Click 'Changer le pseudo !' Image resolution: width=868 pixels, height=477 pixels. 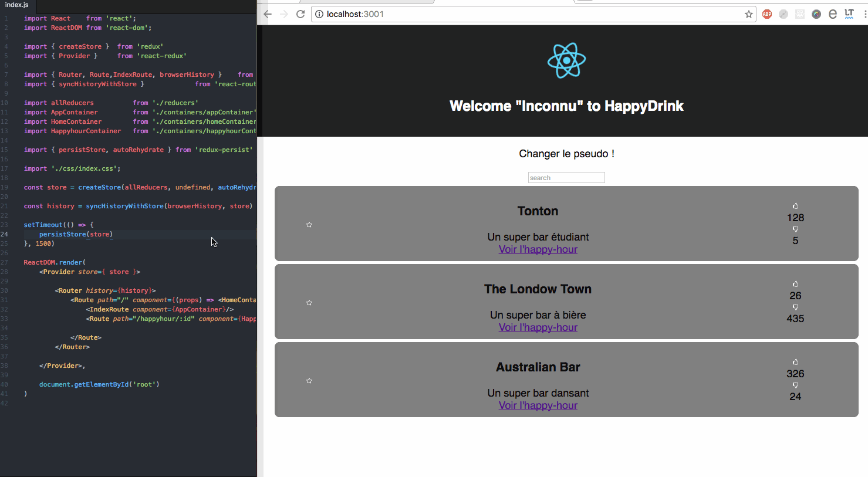[566, 154]
